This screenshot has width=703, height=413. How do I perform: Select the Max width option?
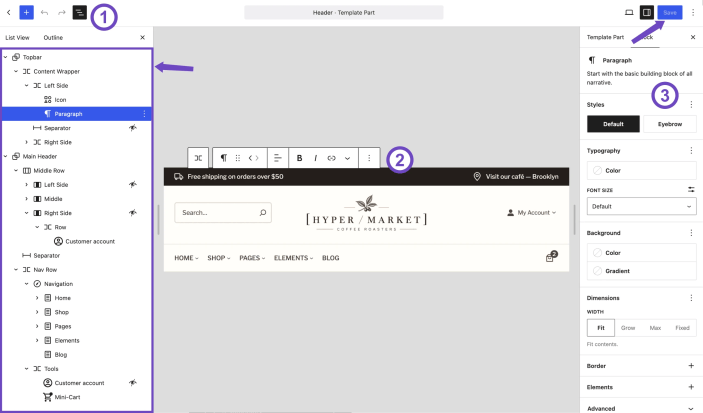click(655, 328)
